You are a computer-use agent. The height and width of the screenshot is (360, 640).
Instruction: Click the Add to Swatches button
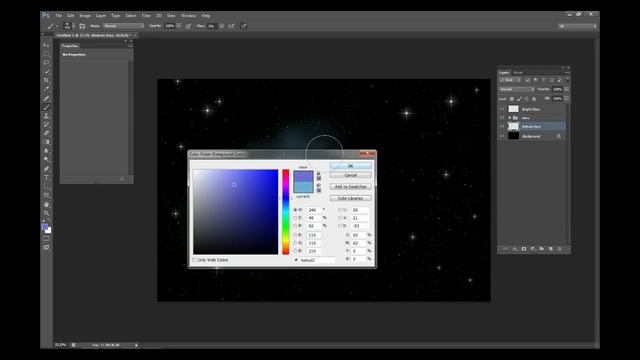point(351,187)
